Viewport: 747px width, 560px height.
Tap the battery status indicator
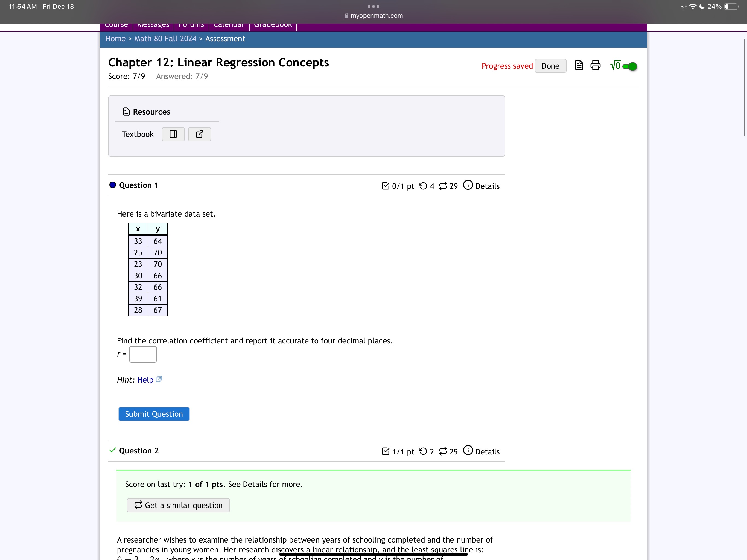[x=731, y=6]
